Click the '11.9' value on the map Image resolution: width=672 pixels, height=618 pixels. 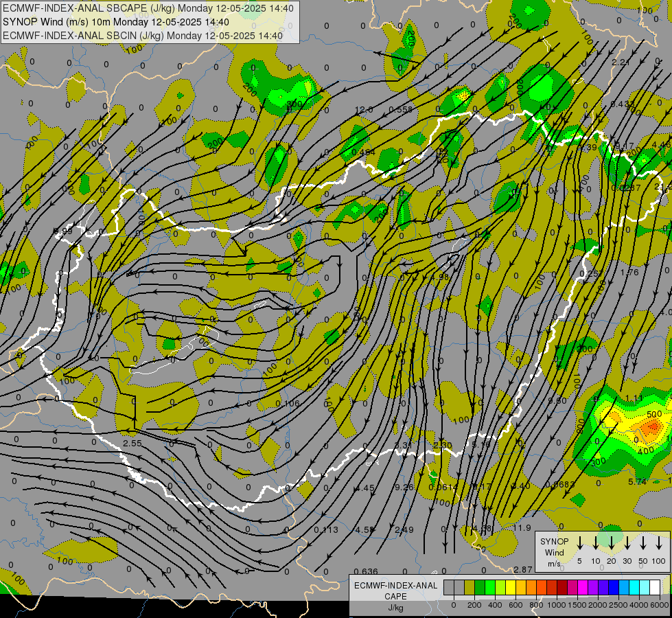(x=522, y=528)
